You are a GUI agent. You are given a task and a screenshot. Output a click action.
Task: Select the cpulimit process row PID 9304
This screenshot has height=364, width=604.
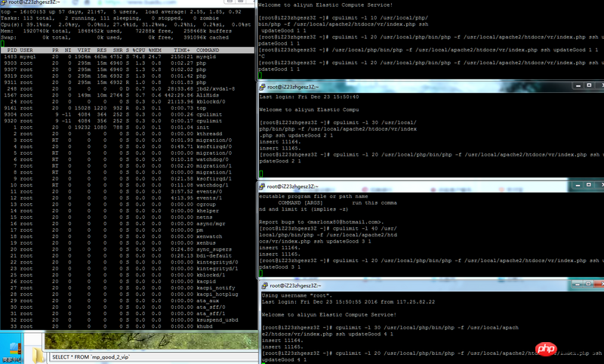128,114
